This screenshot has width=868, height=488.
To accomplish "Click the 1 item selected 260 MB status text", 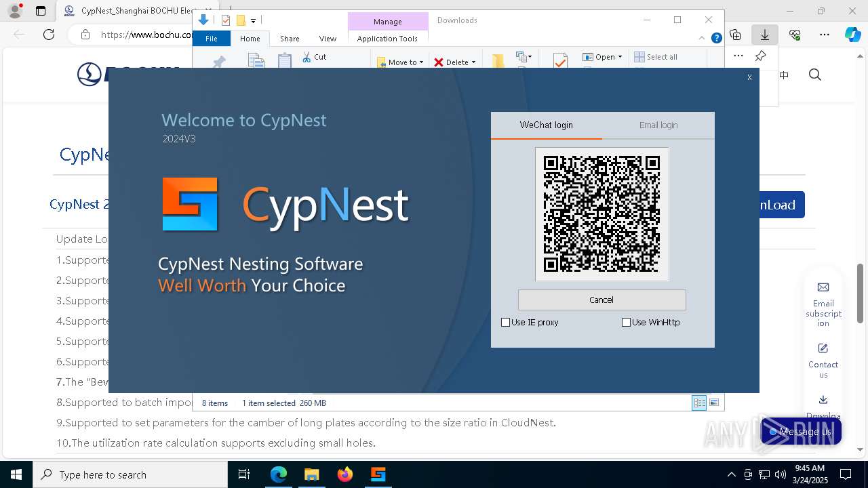I will (x=284, y=403).
